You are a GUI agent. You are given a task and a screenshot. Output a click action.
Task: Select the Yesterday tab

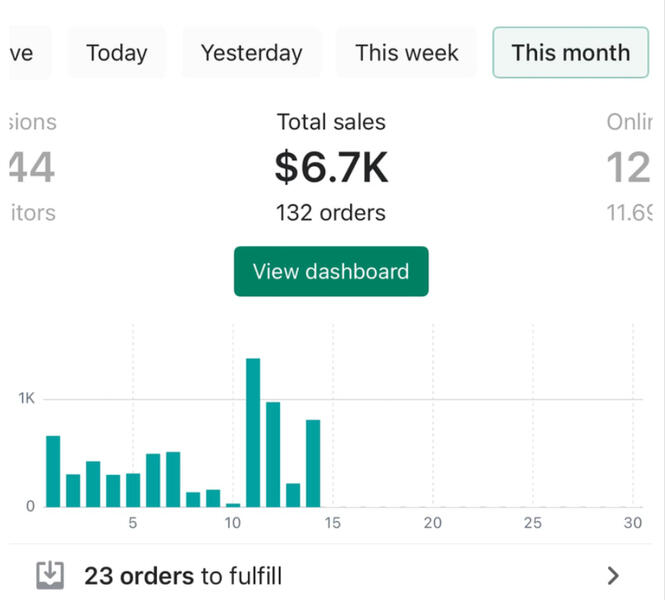click(x=251, y=53)
